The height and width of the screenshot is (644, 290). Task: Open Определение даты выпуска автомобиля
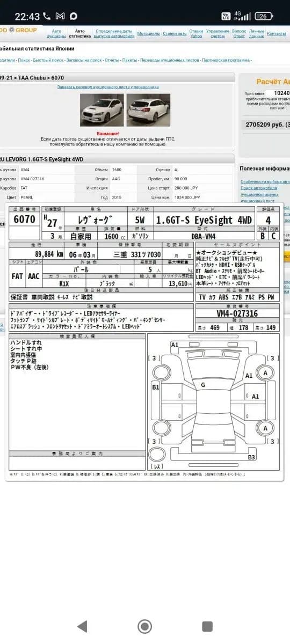(x=114, y=34)
